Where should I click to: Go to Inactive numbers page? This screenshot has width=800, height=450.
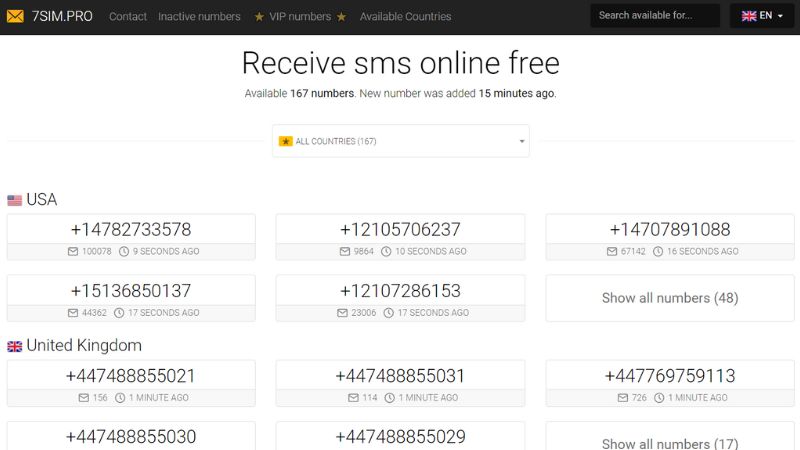[199, 17]
